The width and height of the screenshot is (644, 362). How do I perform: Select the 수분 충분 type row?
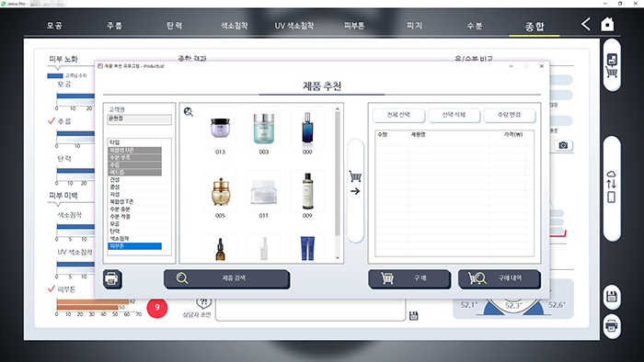click(134, 209)
